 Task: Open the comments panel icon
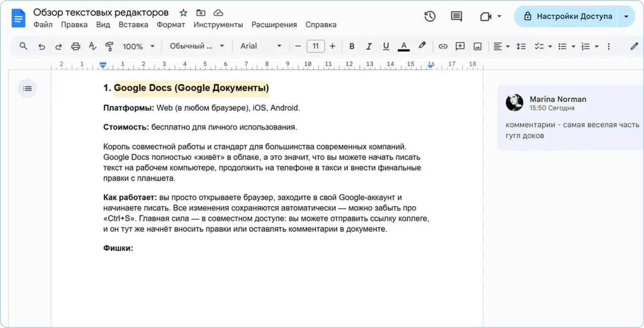pyautogui.click(x=455, y=16)
